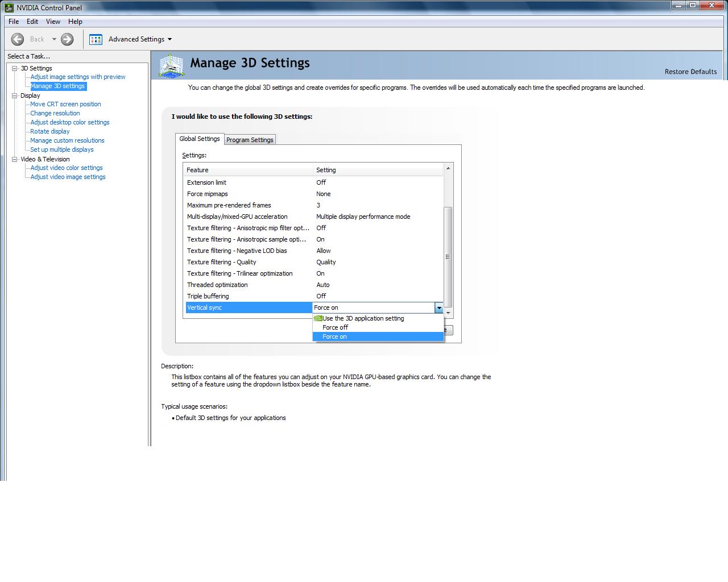The image size is (728, 582).
Task: Click 'Multiple display performance mode' setting value
Action: (x=363, y=217)
